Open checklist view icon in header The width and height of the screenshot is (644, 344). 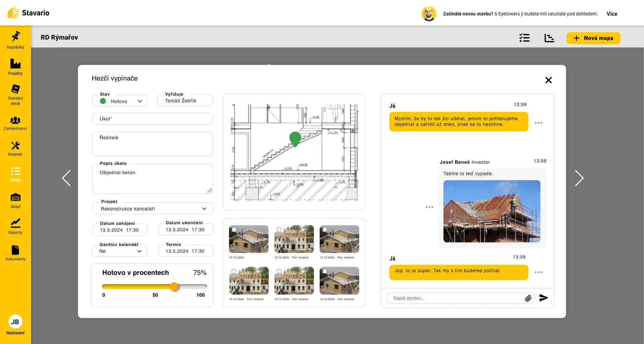tap(524, 38)
